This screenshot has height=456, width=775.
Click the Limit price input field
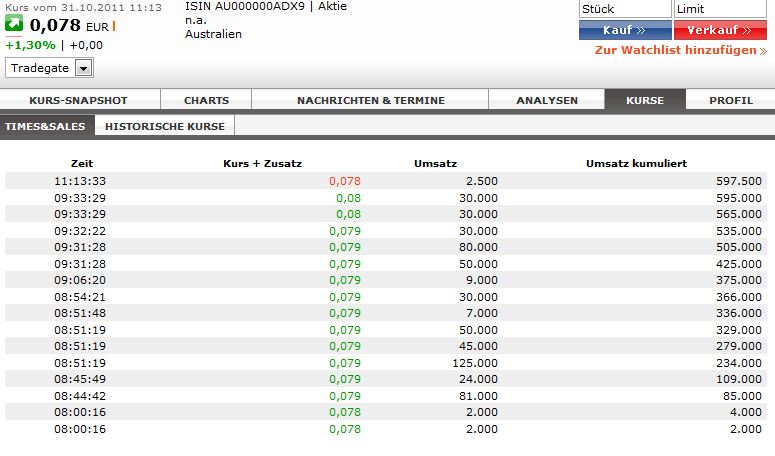pyautogui.click(x=722, y=9)
